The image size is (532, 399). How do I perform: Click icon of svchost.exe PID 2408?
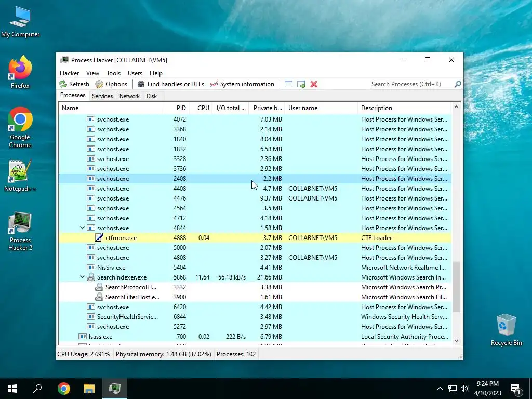[90, 179]
